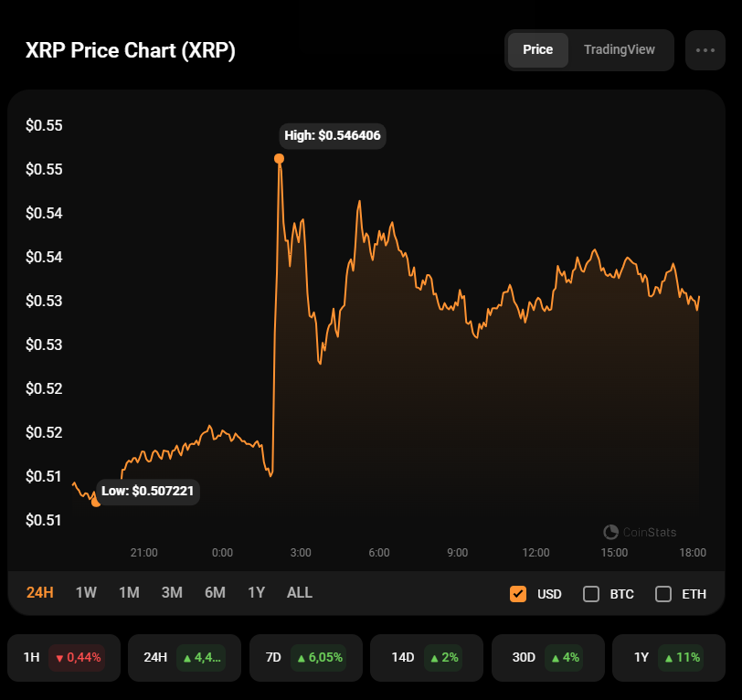Click the orange Low price marker dot
The height and width of the screenshot is (700, 742).
click(x=96, y=503)
